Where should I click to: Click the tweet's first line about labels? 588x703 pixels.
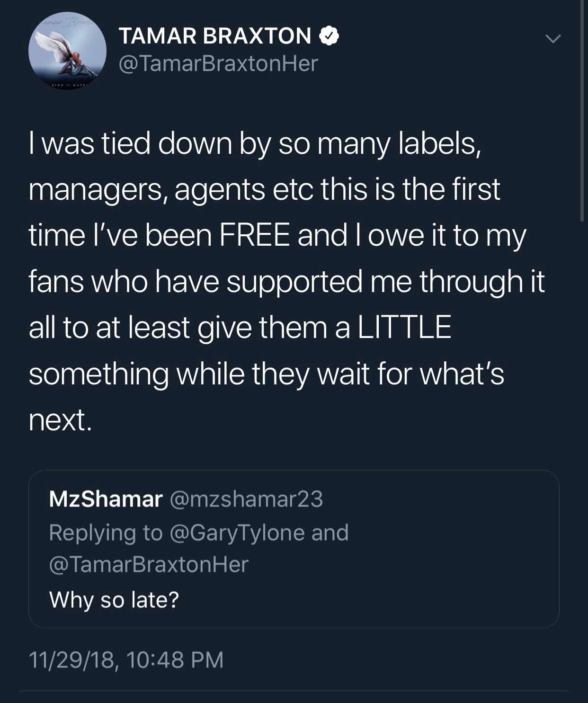tap(255, 143)
